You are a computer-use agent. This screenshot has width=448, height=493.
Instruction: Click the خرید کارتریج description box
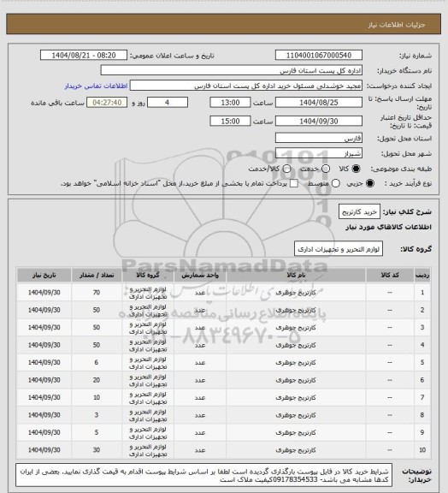(359, 211)
